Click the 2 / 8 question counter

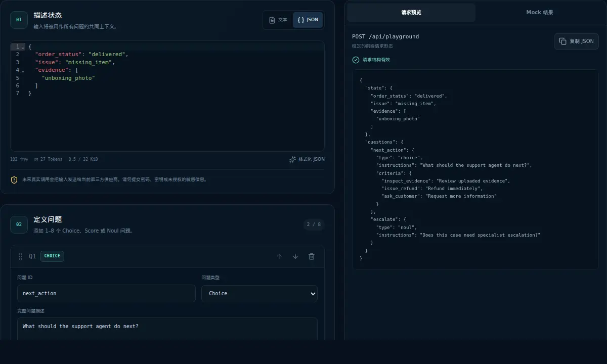(x=314, y=224)
